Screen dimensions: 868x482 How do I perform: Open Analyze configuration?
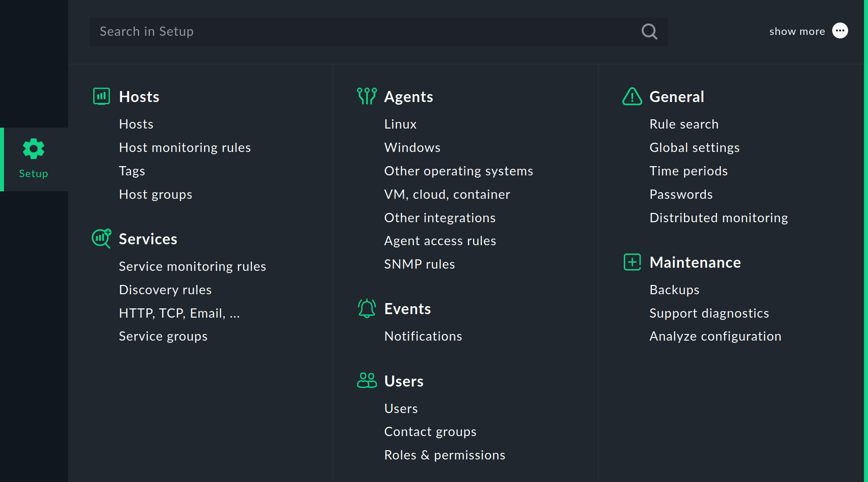point(715,336)
